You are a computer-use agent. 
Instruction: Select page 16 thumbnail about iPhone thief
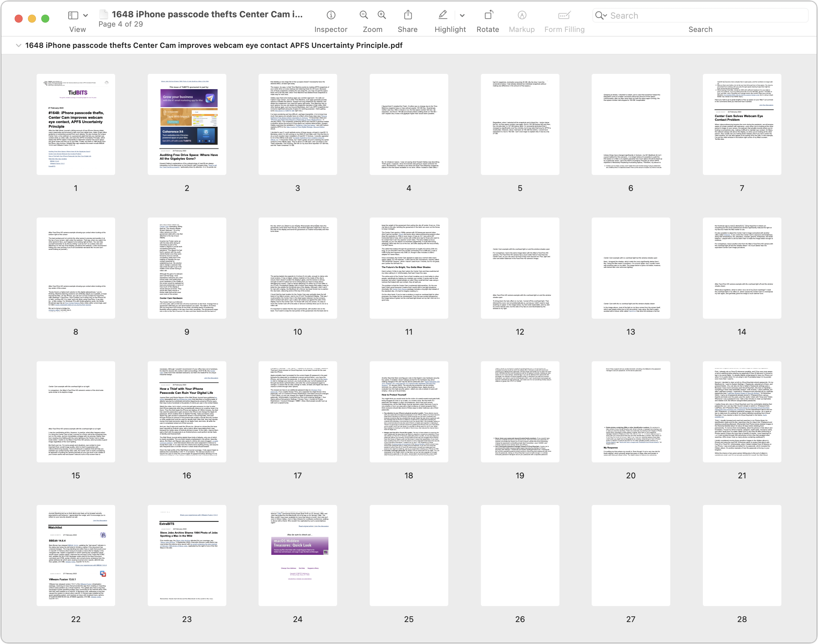187,412
